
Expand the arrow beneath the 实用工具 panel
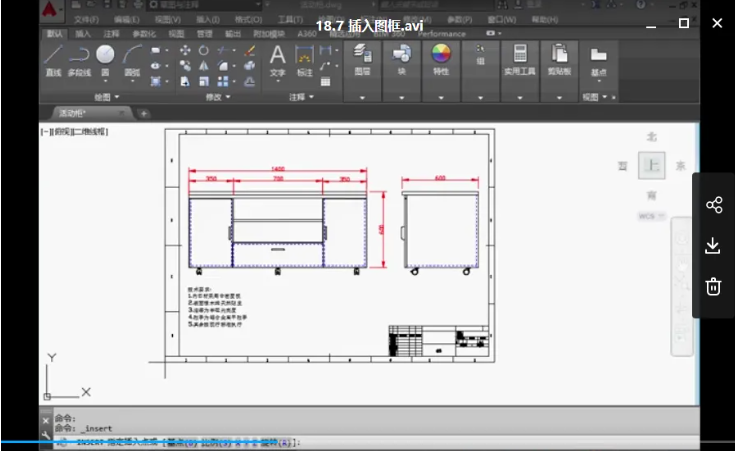point(520,98)
